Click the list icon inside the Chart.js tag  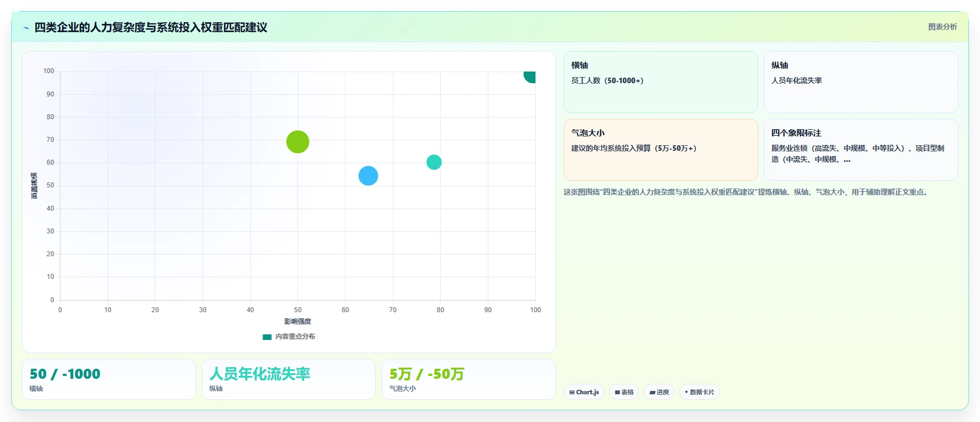tap(572, 392)
